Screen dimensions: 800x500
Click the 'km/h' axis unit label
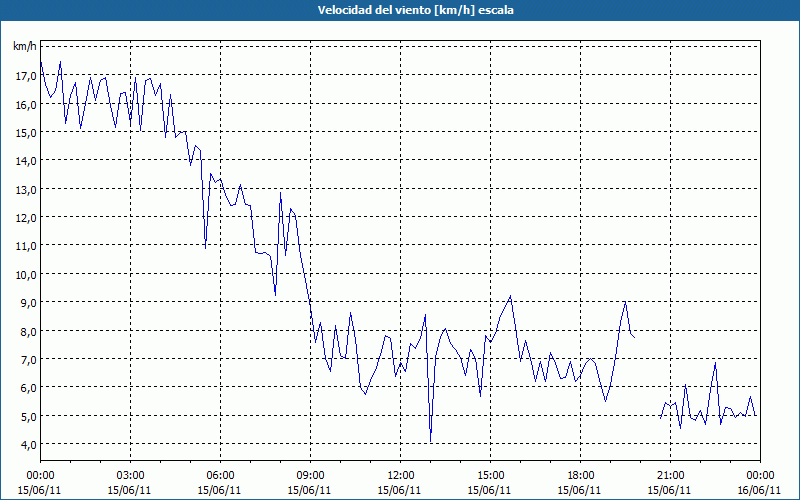tap(25, 47)
